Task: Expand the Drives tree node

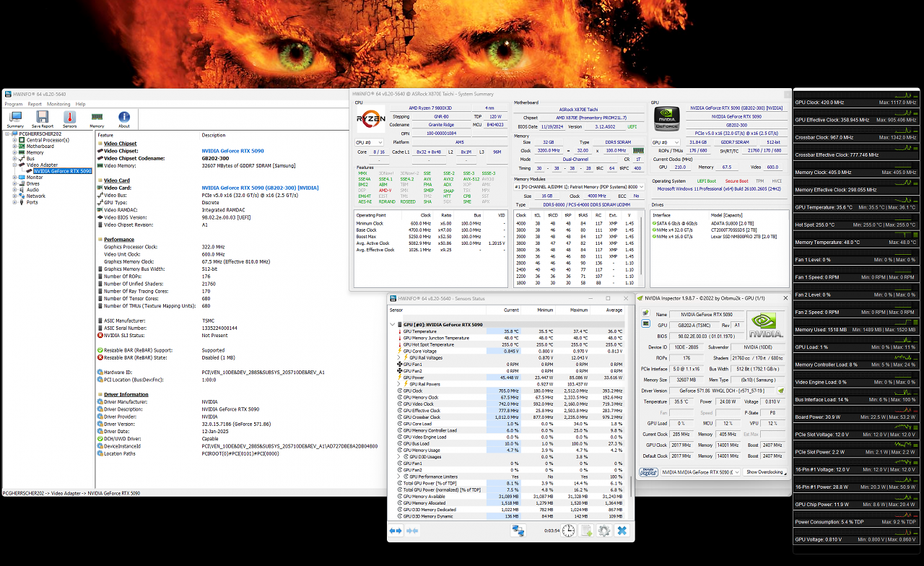Action: (x=14, y=183)
